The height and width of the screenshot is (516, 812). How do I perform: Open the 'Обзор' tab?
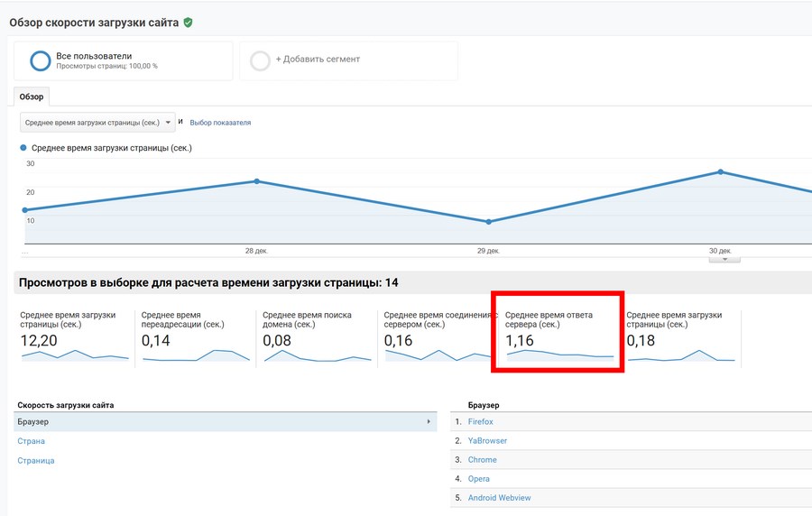pos(32,97)
